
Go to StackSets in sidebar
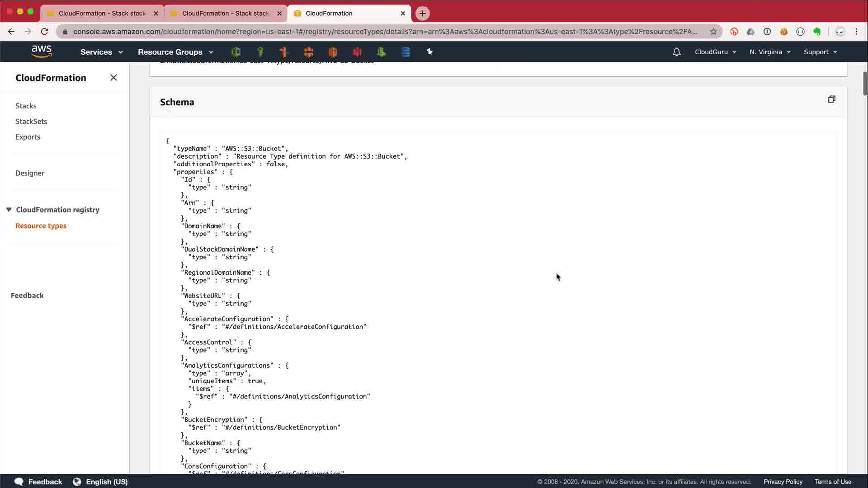click(31, 121)
